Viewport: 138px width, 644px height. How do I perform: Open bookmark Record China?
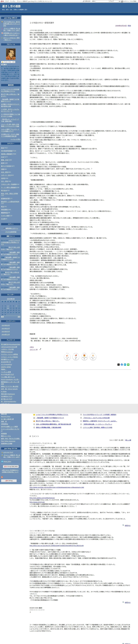(6, 416)
